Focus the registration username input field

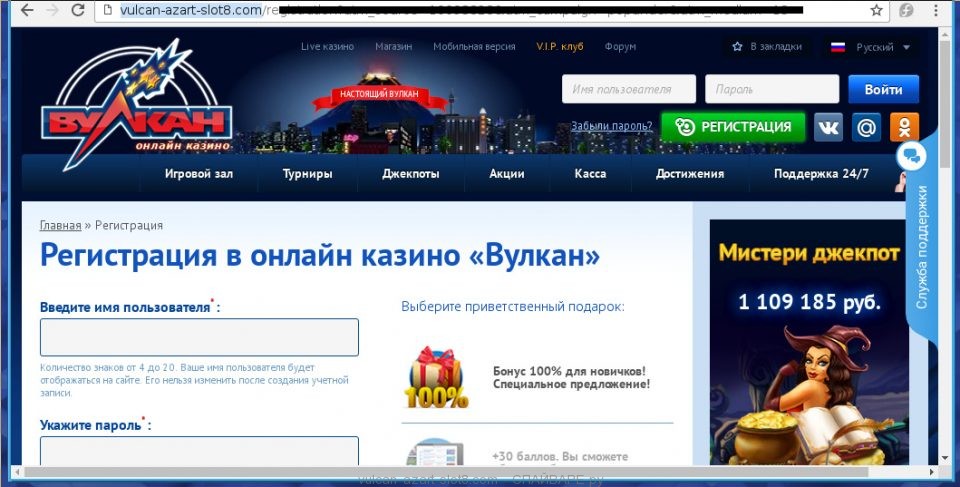tap(199, 337)
